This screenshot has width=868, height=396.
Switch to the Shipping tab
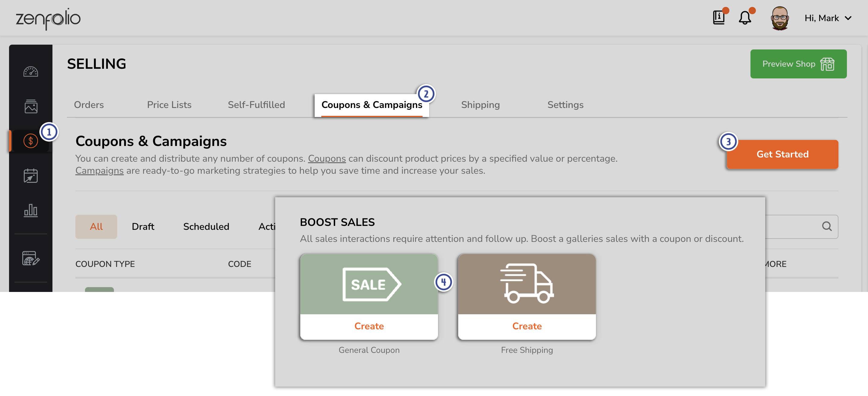click(x=480, y=105)
